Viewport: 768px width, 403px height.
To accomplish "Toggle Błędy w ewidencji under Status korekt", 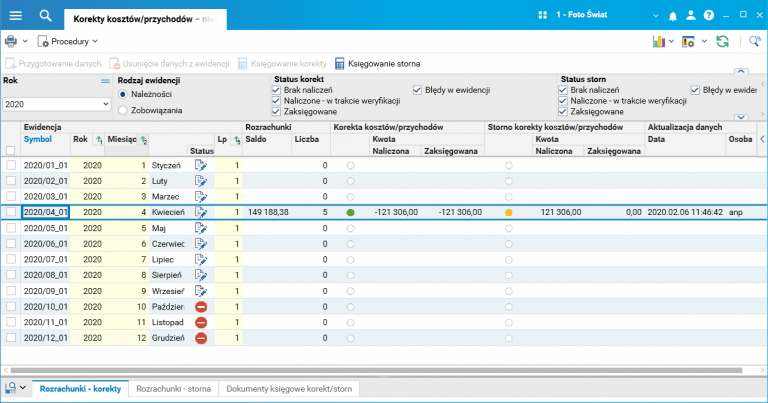I will [418, 90].
